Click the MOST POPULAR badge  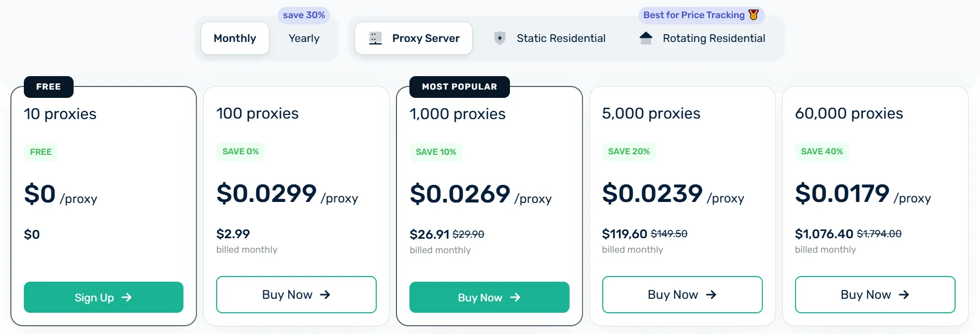coord(459,86)
